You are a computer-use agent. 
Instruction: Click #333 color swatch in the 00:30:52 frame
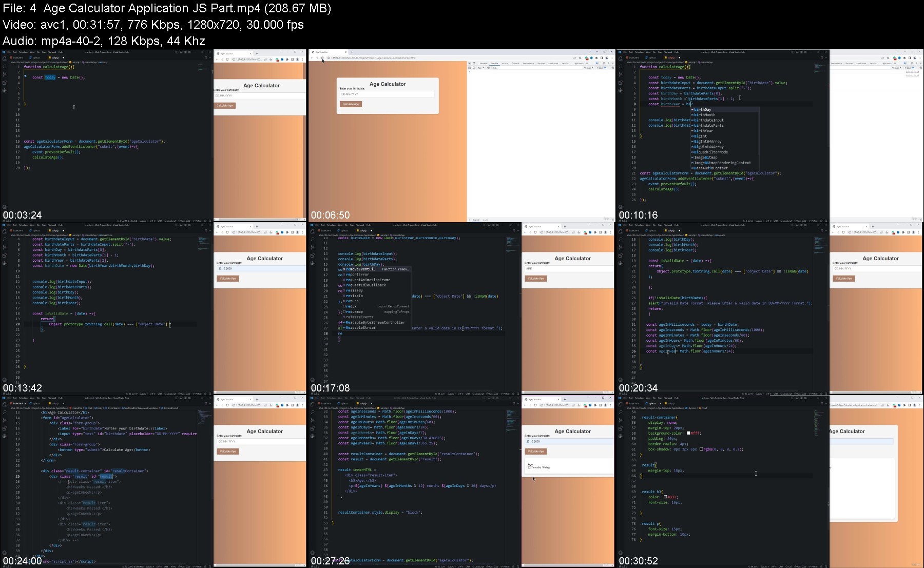pyautogui.click(x=665, y=497)
